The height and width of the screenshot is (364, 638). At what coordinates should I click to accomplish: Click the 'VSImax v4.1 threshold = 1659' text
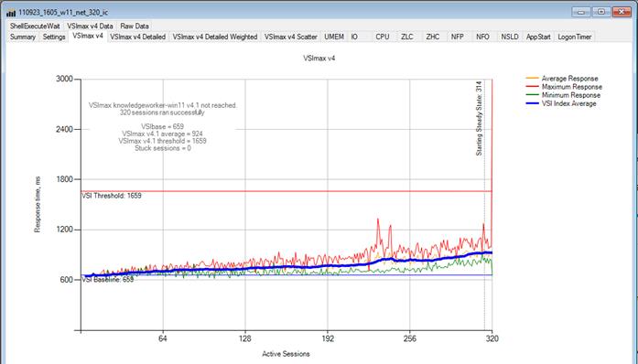[x=162, y=141]
